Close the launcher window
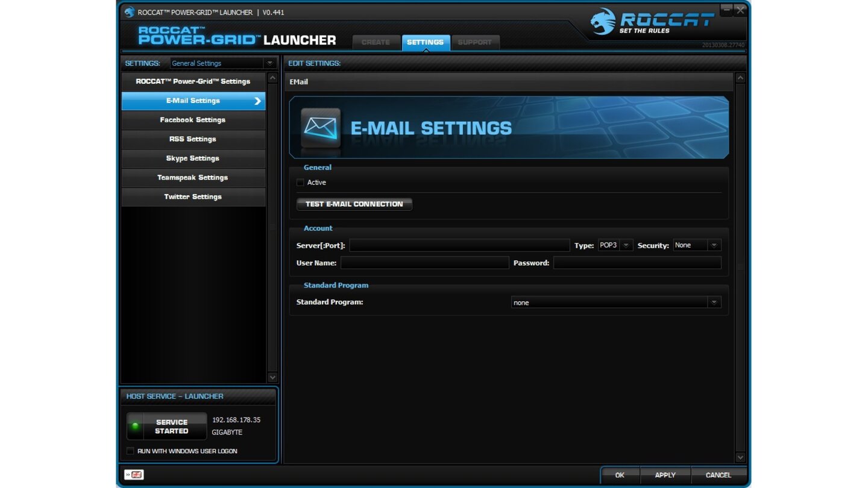Screen dimensions: 868x488 tap(740, 10)
